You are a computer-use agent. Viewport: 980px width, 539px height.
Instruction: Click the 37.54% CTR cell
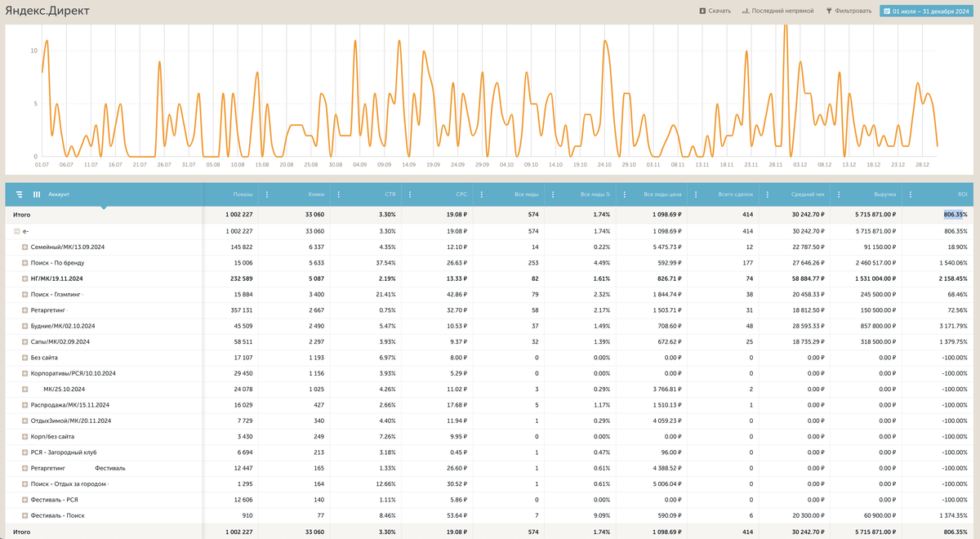pos(385,263)
